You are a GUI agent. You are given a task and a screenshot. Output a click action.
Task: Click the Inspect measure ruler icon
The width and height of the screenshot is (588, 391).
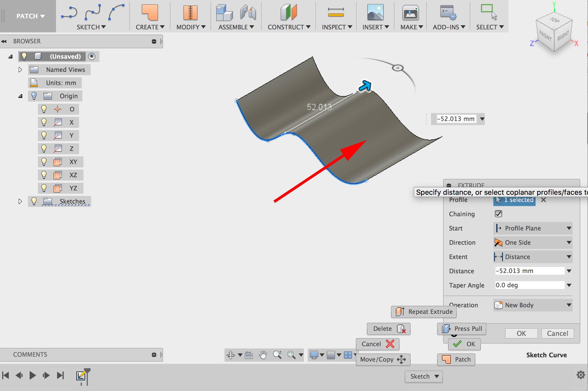tap(336, 12)
